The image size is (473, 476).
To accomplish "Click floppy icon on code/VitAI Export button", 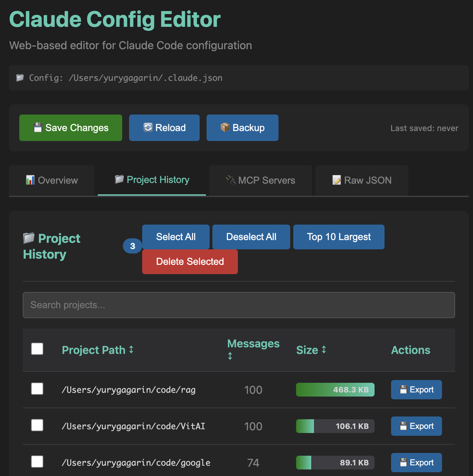I will pyautogui.click(x=403, y=426).
